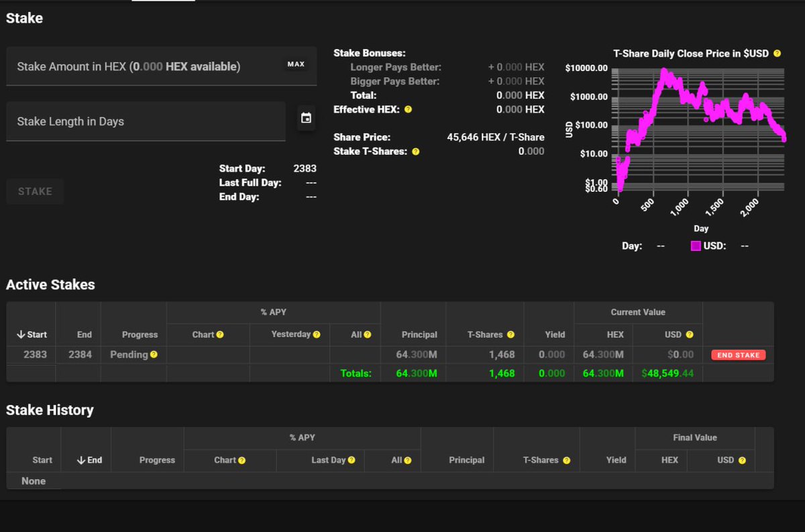This screenshot has height=532, width=805.
Task: Sort Stake History by Principal column
Action: tap(467, 460)
